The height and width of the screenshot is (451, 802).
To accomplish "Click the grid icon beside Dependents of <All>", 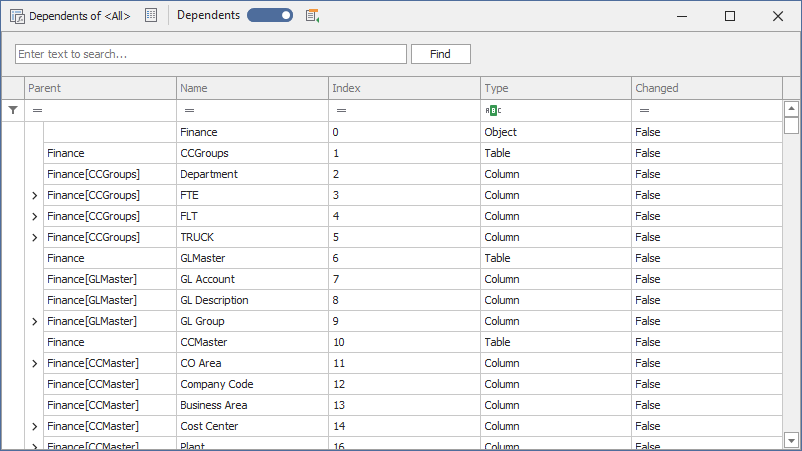I will 151,16.
